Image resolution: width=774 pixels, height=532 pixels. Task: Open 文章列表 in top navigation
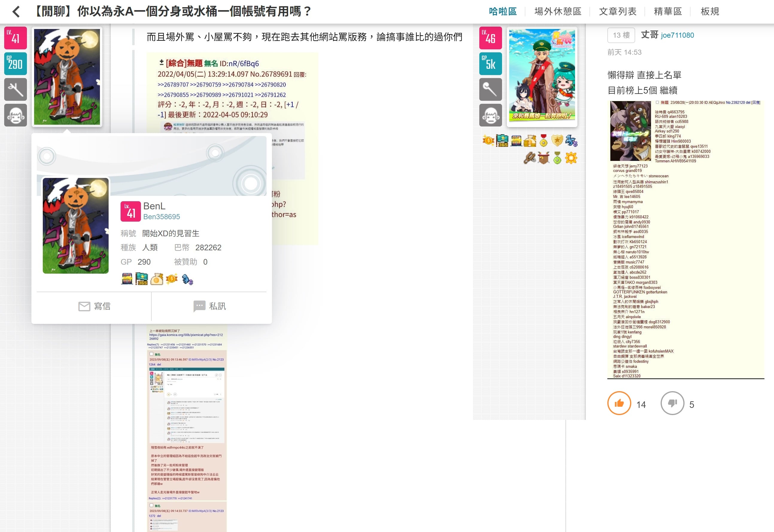(617, 12)
